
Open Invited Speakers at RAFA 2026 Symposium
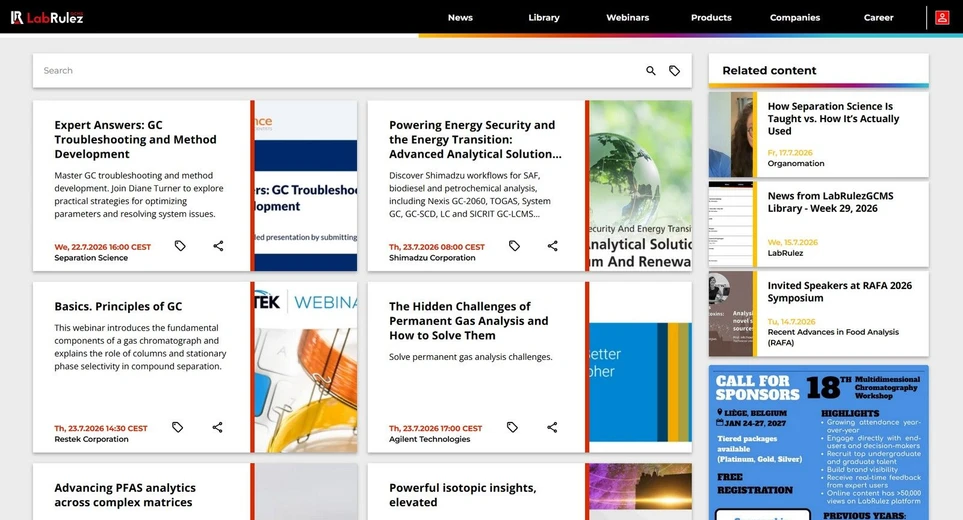click(840, 292)
